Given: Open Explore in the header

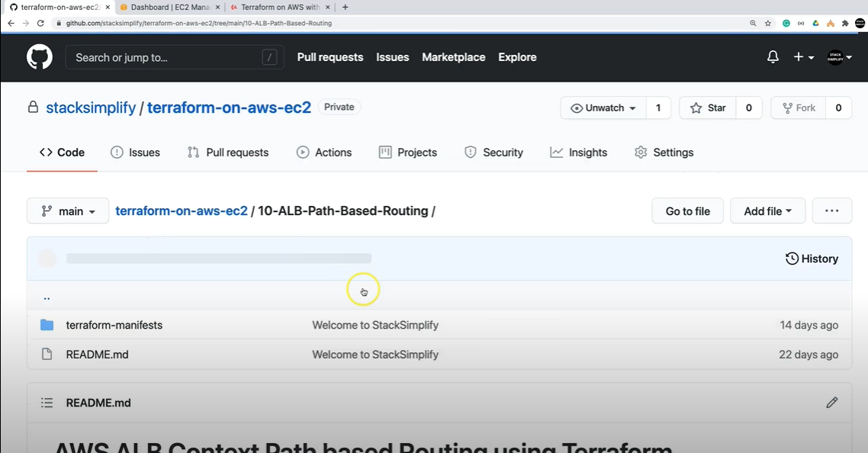Looking at the screenshot, I should pyautogui.click(x=517, y=57).
